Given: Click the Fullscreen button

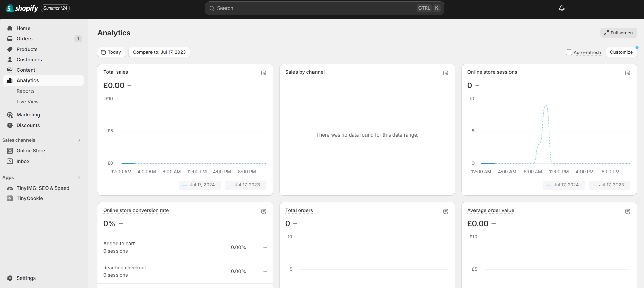Looking at the screenshot, I should [x=619, y=33].
